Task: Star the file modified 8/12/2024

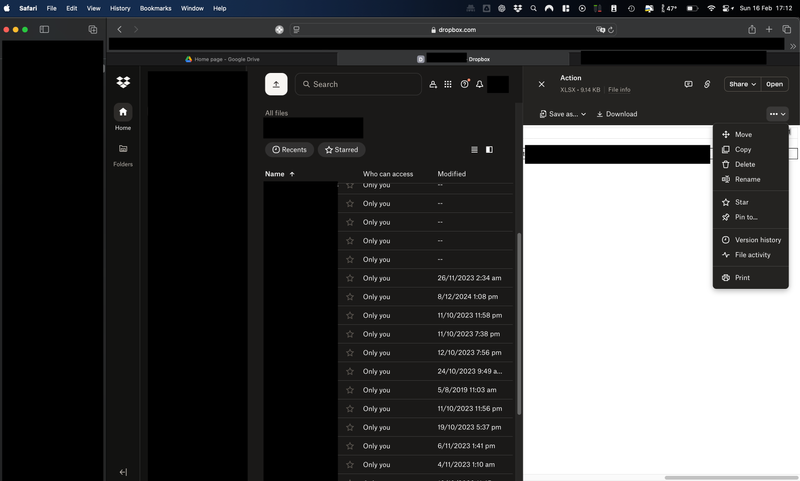Action: click(350, 297)
